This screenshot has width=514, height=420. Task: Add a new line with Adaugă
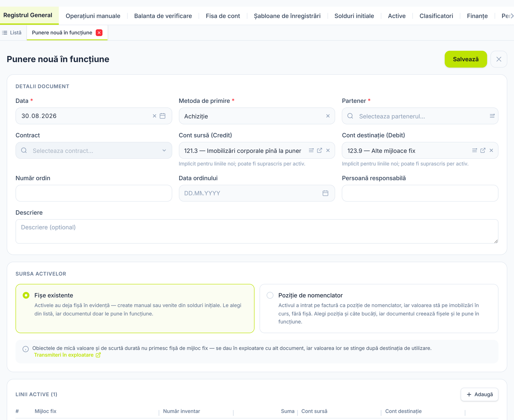click(479, 394)
